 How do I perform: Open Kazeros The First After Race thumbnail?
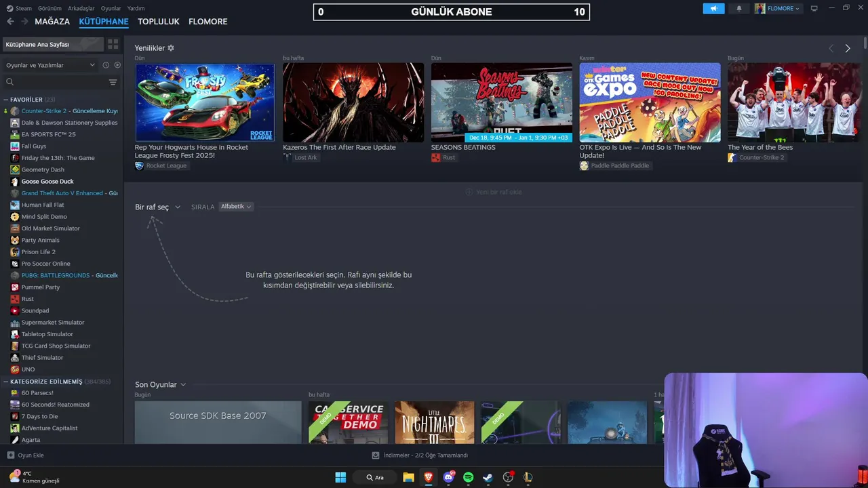click(353, 102)
